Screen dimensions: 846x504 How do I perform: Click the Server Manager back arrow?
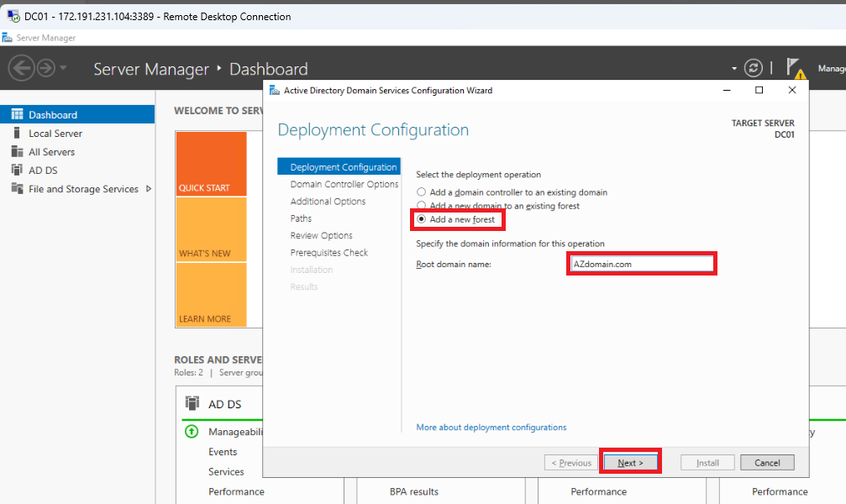pyautogui.click(x=22, y=69)
